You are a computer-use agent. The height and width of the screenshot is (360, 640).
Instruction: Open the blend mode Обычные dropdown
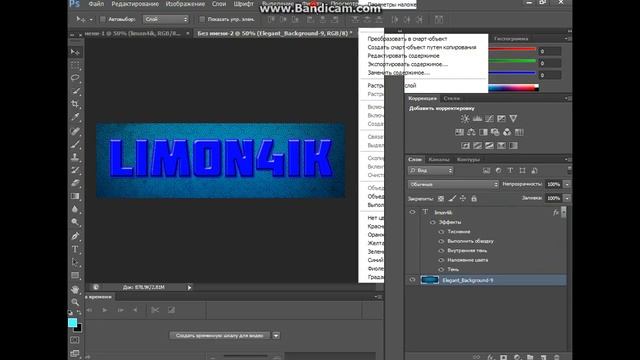coord(453,184)
